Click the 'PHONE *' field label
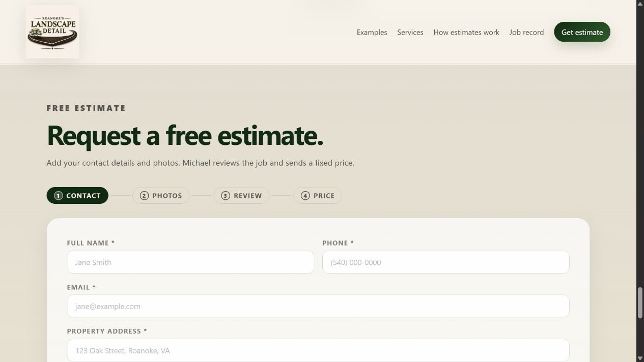Image resolution: width=644 pixels, height=362 pixels. tap(338, 243)
